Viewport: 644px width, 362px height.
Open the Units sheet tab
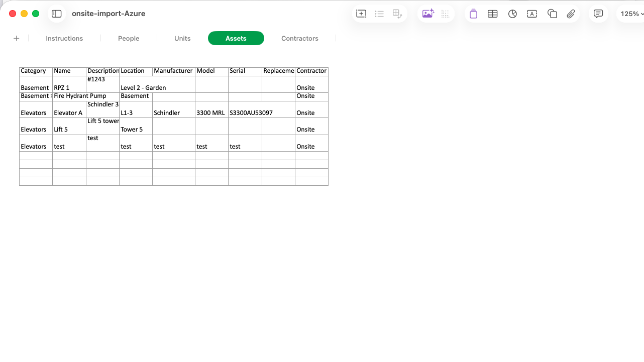tap(182, 38)
